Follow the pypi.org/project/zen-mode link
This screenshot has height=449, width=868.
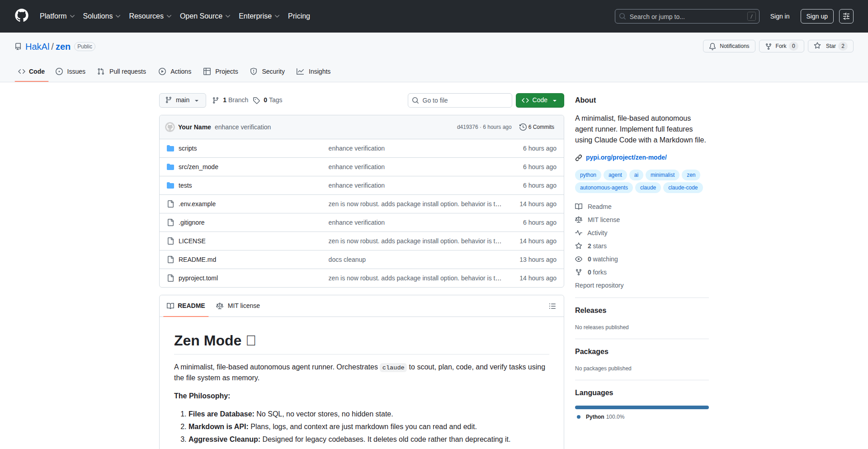pos(627,157)
